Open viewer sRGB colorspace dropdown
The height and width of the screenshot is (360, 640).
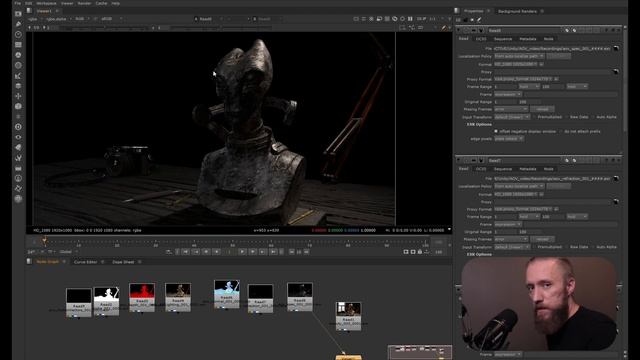(x=111, y=19)
